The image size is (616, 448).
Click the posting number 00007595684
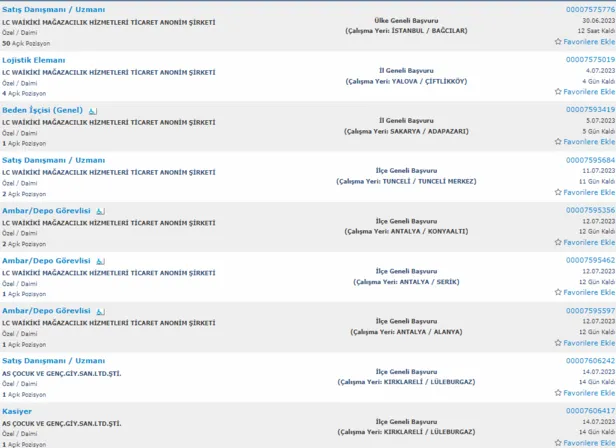tap(590, 160)
